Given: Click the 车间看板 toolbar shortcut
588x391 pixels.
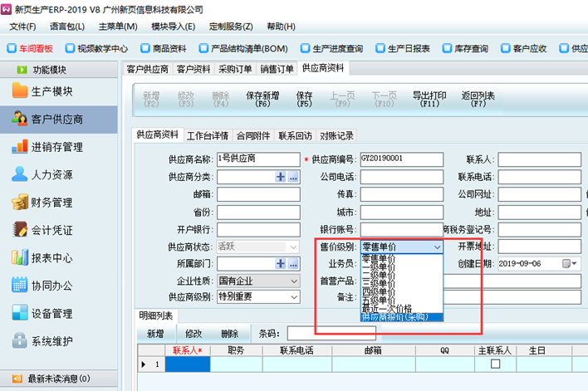Looking at the screenshot, I should tap(32, 48).
